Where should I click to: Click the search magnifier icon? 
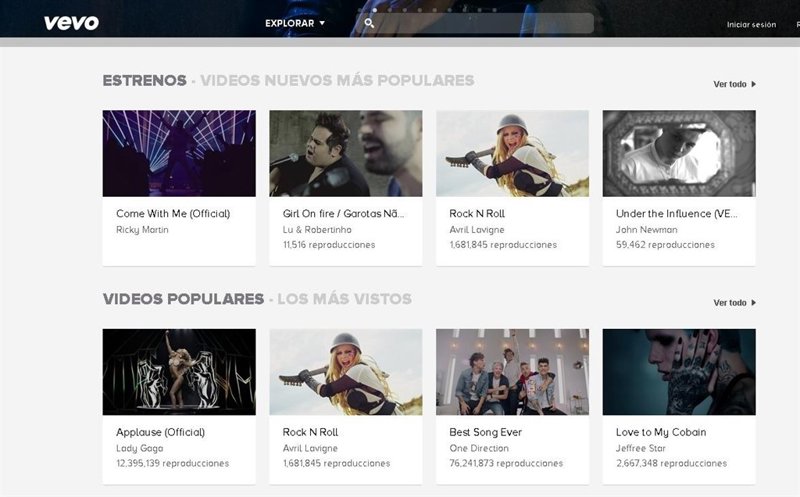(x=369, y=23)
